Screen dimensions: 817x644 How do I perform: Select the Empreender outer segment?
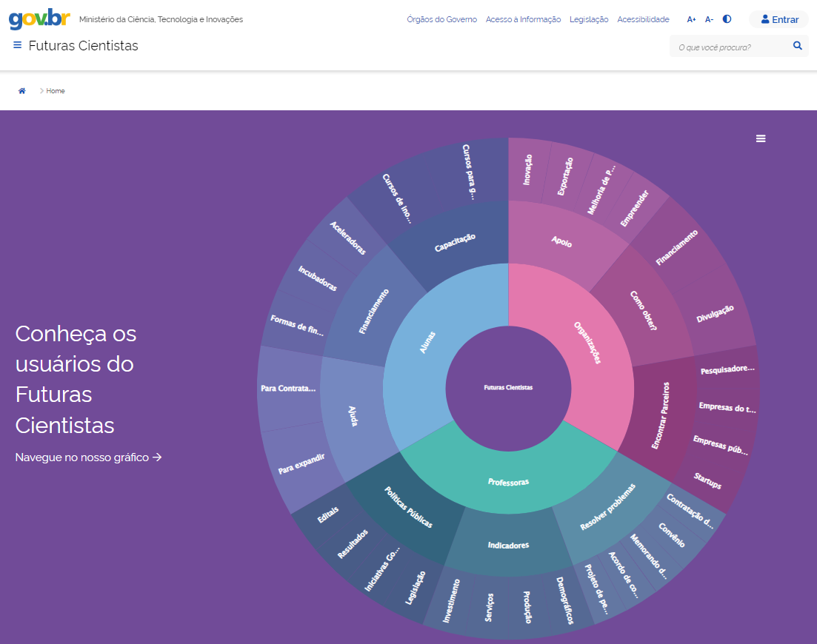point(634,208)
